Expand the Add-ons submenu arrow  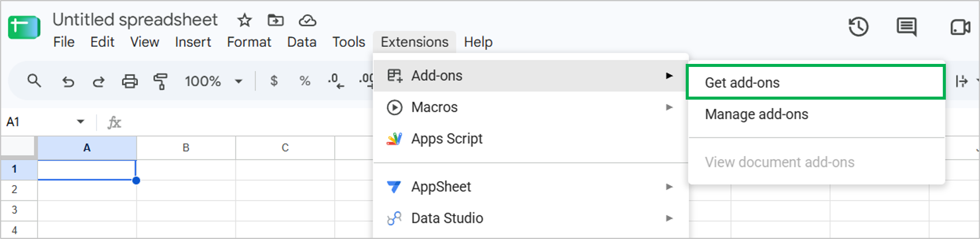[x=669, y=75]
